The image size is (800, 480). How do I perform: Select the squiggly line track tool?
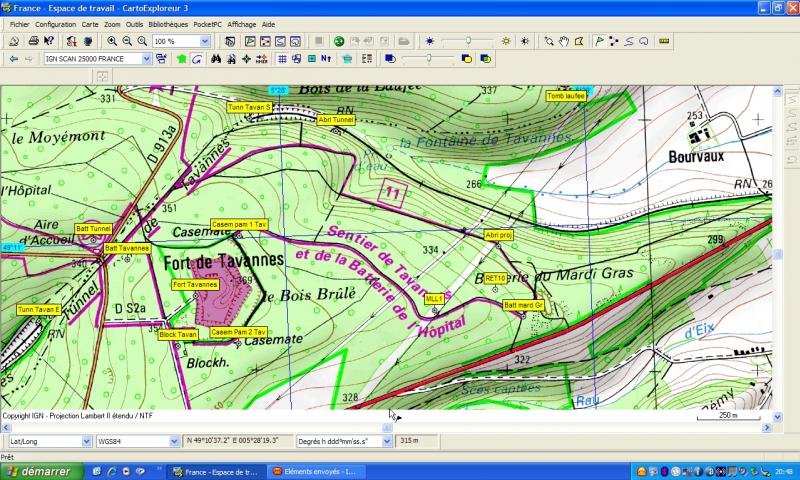tap(629, 41)
